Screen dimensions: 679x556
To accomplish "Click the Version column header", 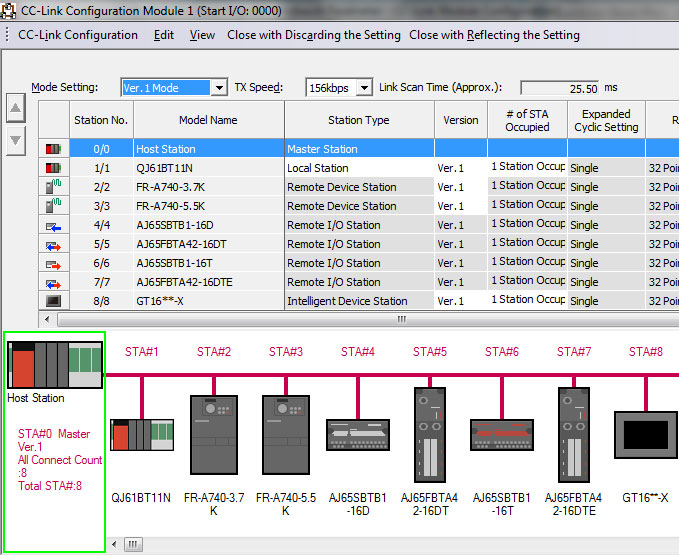I will (461, 120).
